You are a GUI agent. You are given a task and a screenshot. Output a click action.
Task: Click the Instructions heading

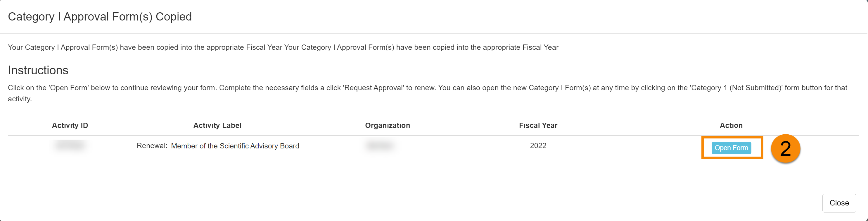38,70
